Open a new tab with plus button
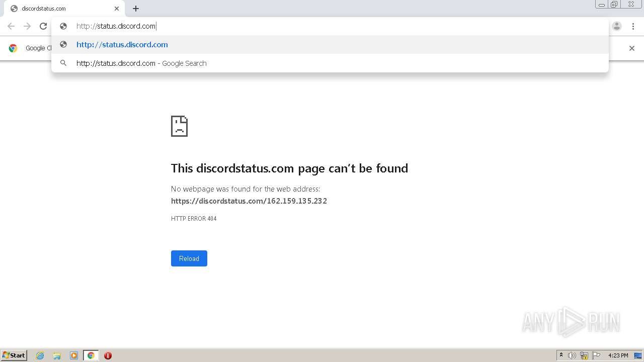The image size is (644, 362). click(136, 9)
